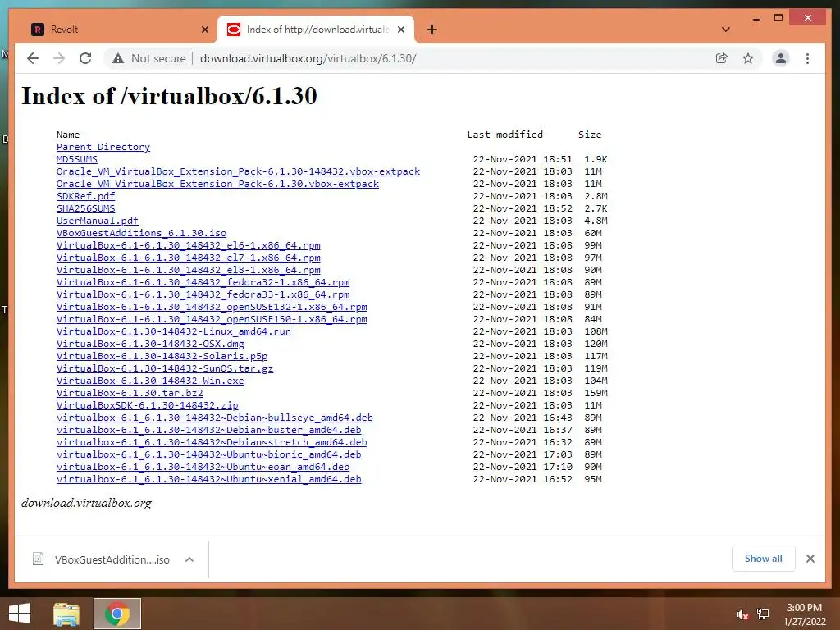
Task: Go back to the previous page
Action: click(33, 58)
